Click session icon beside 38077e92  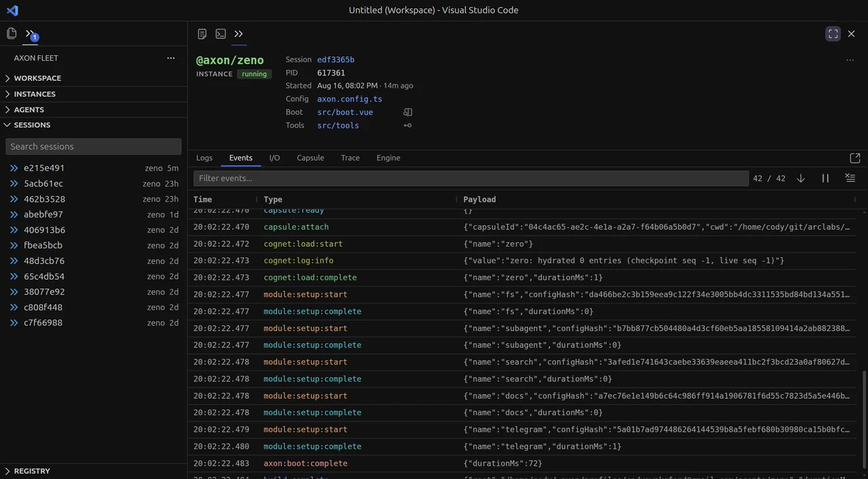[x=14, y=292]
